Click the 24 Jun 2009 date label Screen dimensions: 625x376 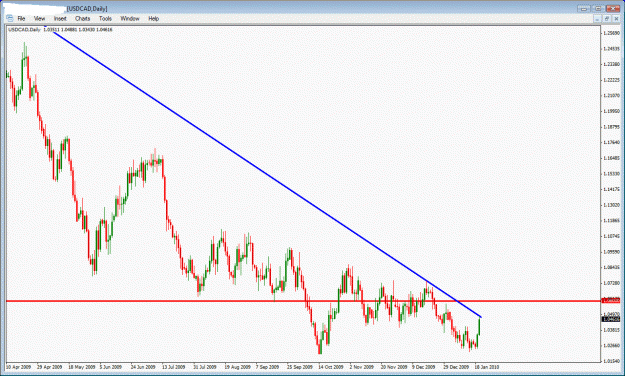tap(143, 367)
